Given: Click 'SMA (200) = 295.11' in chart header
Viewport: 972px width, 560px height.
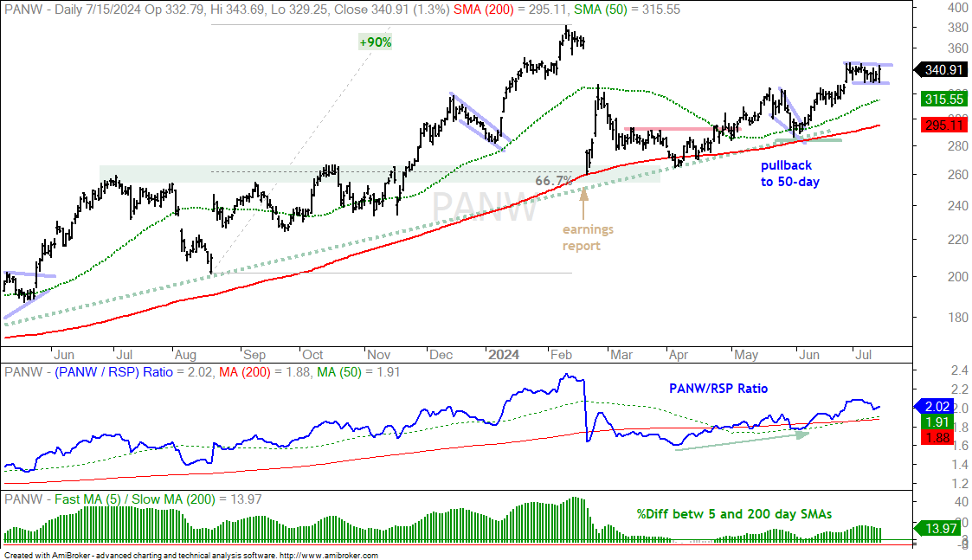Looking at the screenshot, I should tap(512, 10).
